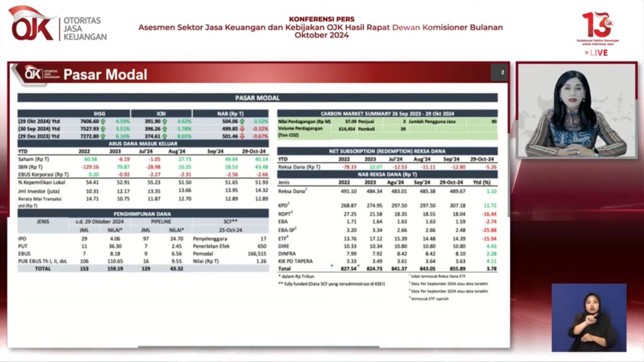
Task: Click green up arrow beside 391.90
Action: (x=164, y=121)
